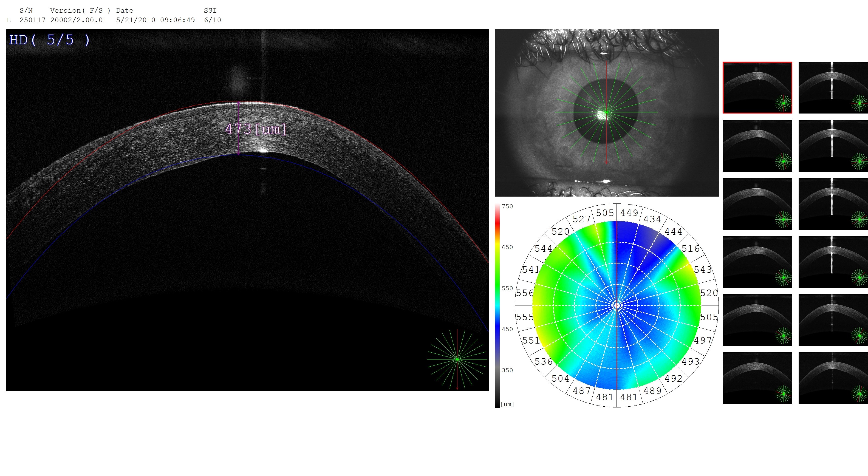The height and width of the screenshot is (476, 868).
Task: Click the 551 value on the pachymetry map rim
Action: click(531, 341)
